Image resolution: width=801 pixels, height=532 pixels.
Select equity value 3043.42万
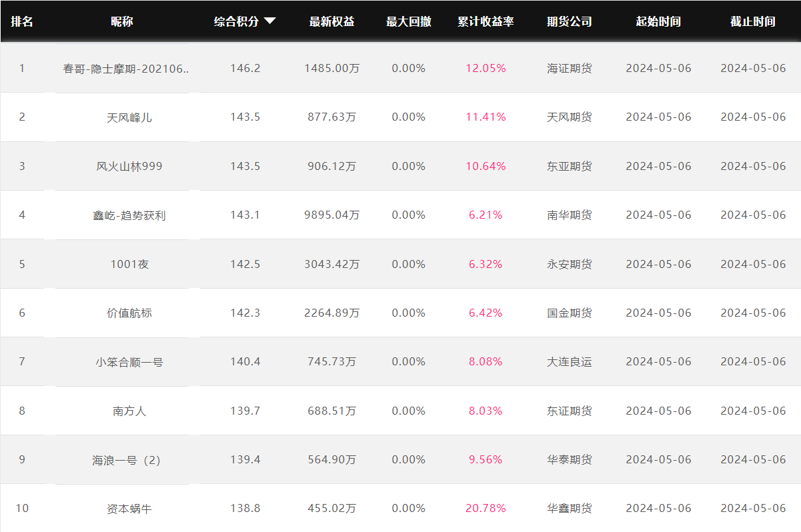(x=332, y=264)
